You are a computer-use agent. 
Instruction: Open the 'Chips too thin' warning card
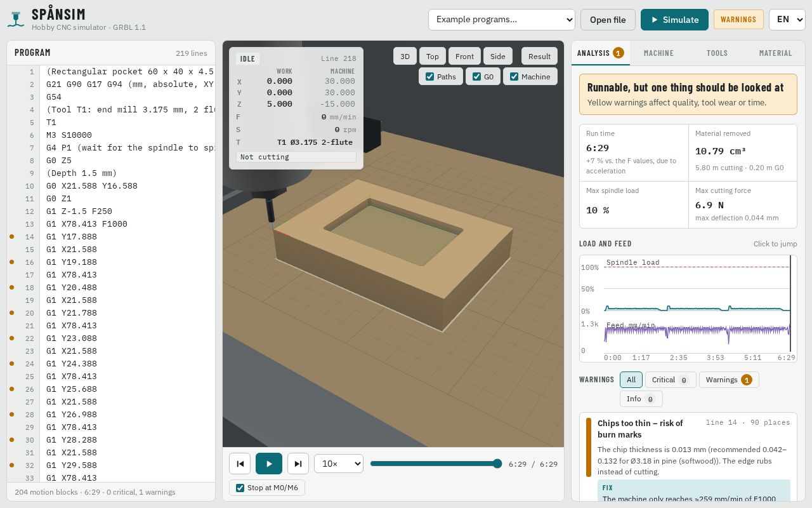[688, 457]
